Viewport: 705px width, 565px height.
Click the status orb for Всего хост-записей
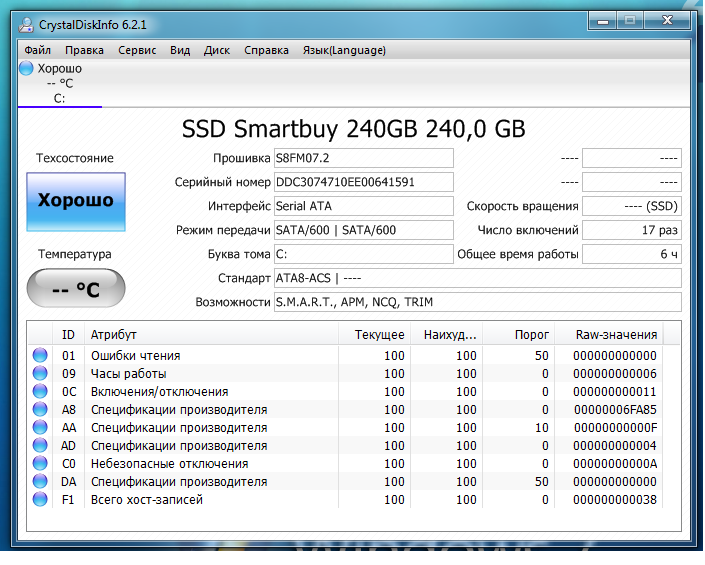click(40, 499)
